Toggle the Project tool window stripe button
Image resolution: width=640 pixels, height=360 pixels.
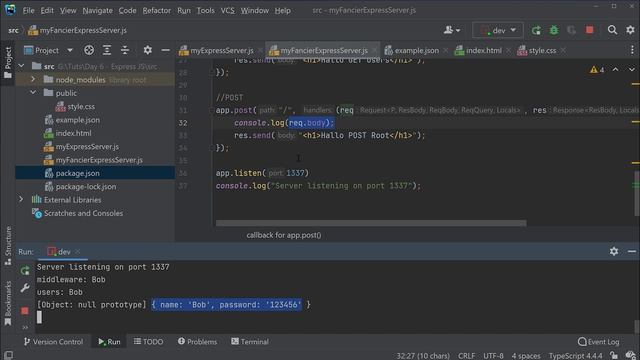pos(8,62)
